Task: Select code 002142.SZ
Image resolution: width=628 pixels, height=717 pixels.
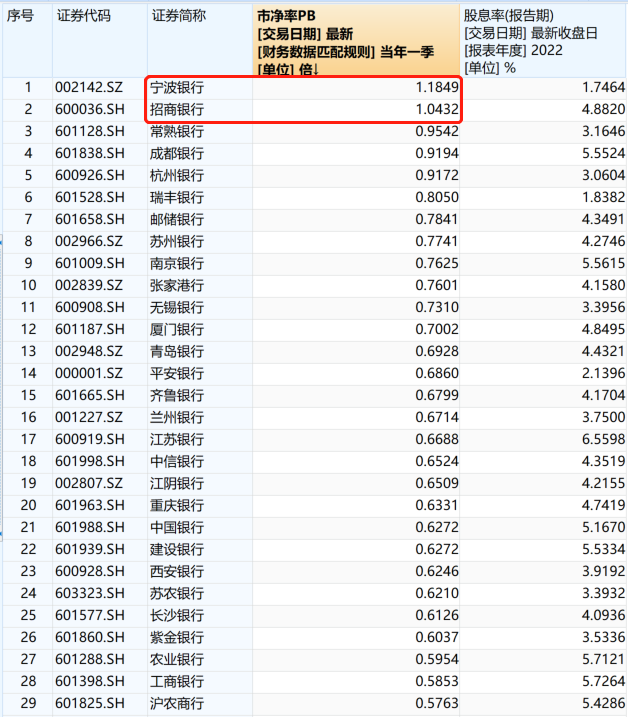Action: pos(89,87)
